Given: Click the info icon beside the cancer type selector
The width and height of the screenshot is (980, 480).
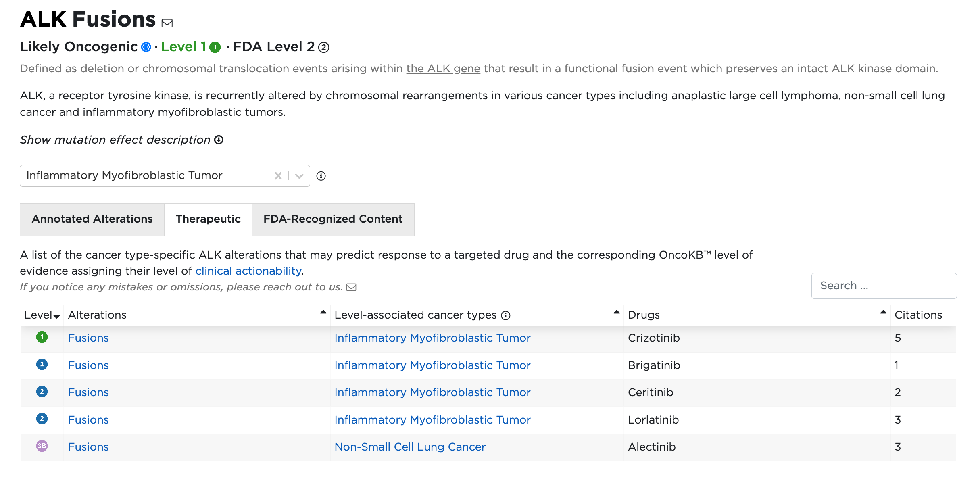Looking at the screenshot, I should 321,175.
